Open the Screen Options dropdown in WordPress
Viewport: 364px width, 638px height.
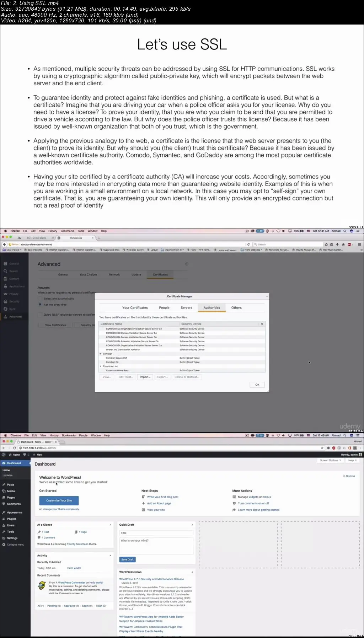(330, 460)
